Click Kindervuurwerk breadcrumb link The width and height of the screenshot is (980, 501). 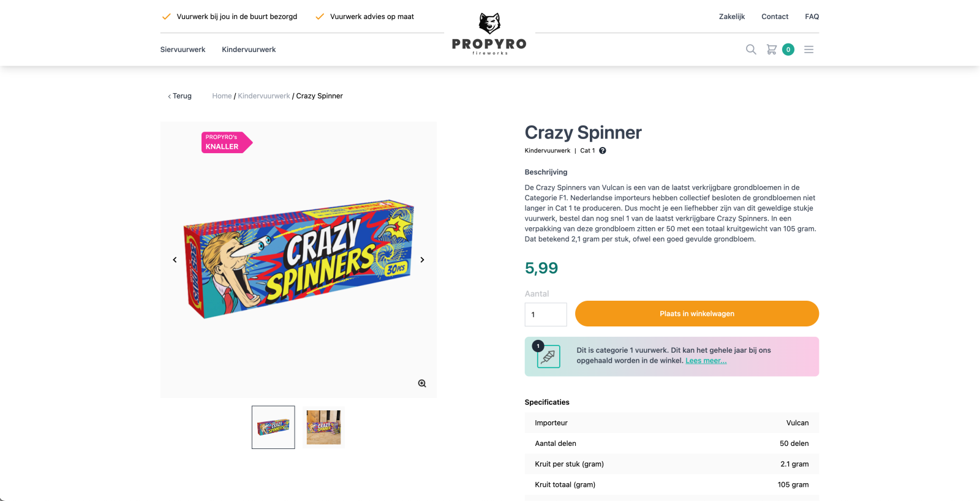click(264, 96)
